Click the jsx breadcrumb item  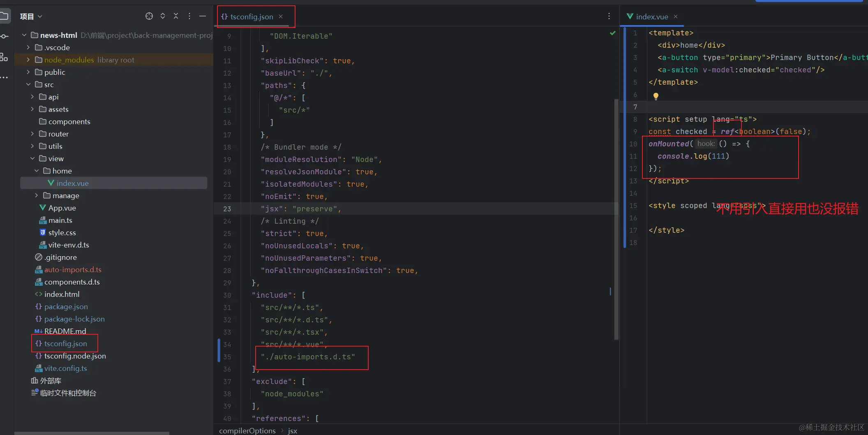click(x=292, y=430)
